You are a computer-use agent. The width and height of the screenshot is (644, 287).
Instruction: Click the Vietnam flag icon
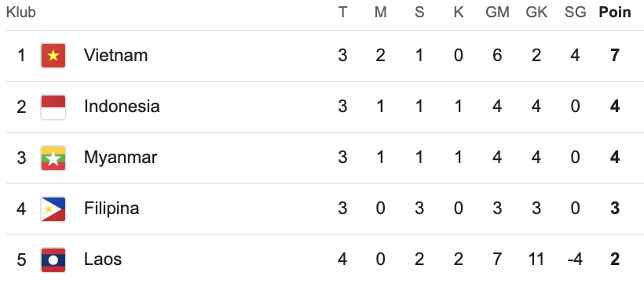(x=53, y=56)
